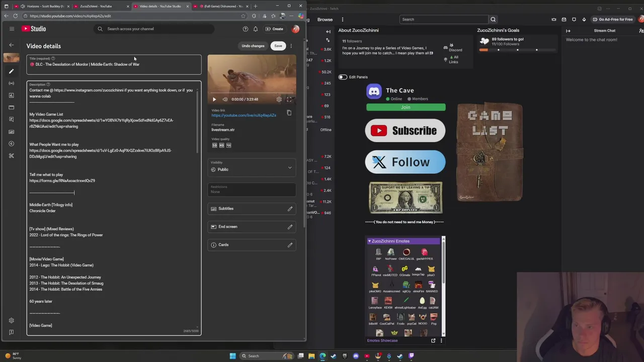Open the Windows Start button
The width and height of the screenshot is (644, 362).
point(232,356)
